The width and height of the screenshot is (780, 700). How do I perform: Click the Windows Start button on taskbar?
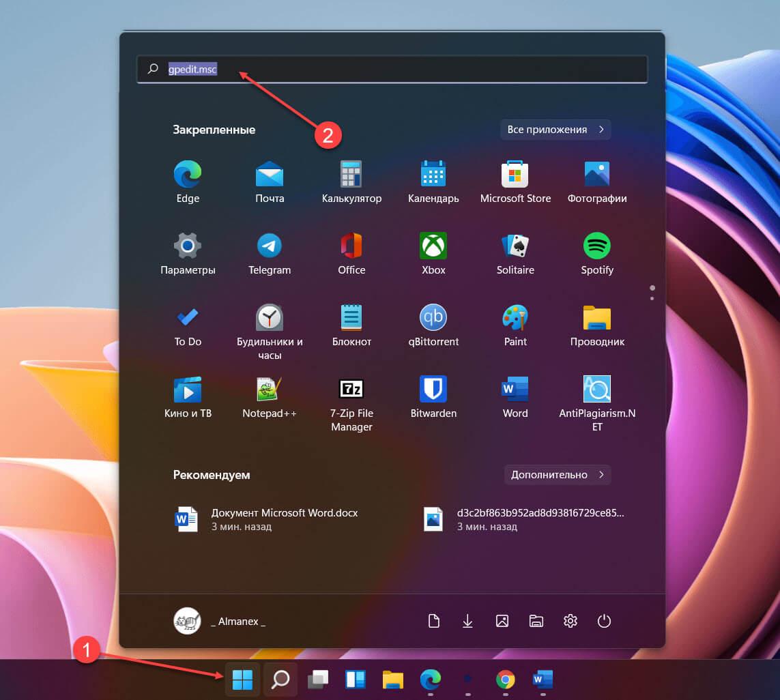point(242,679)
